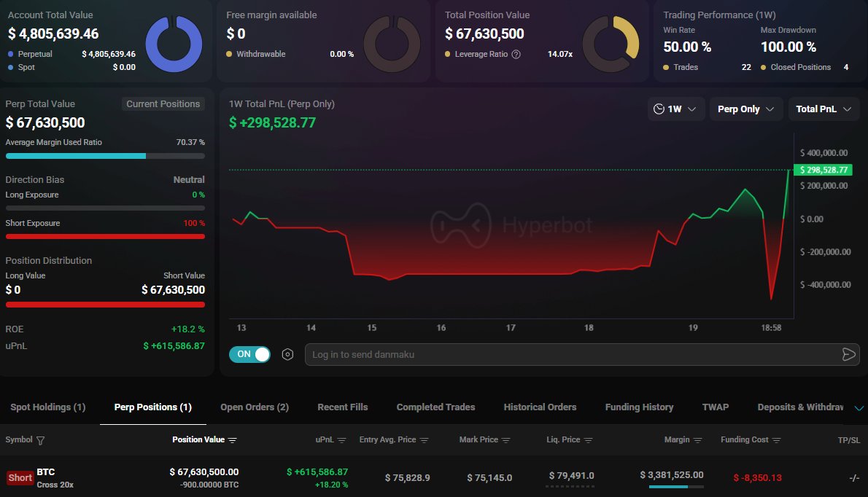868x497 pixels.
Task: Click Leverage Ratio help question icon
Action: coord(516,54)
